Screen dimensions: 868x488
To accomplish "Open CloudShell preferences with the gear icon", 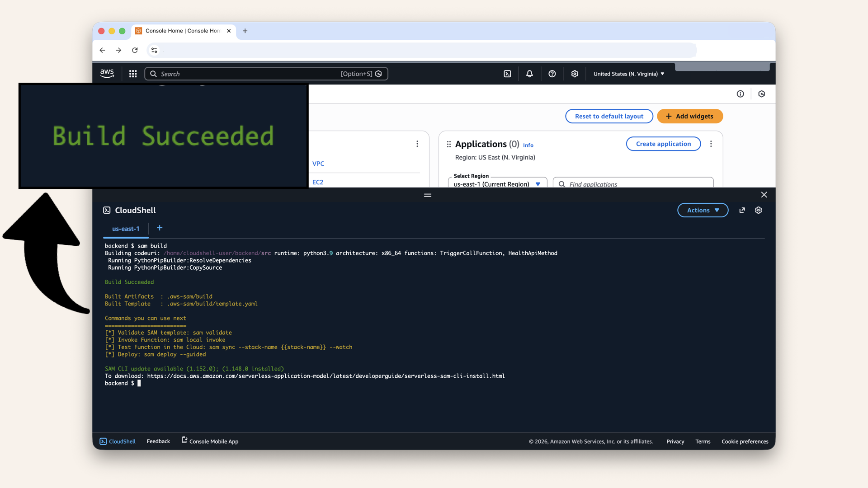I will (x=759, y=210).
